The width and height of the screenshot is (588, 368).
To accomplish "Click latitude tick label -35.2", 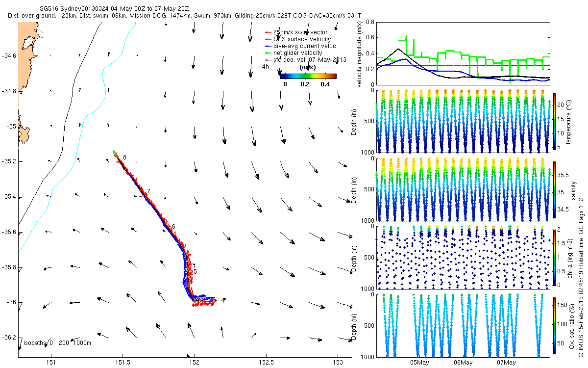I will point(8,161).
